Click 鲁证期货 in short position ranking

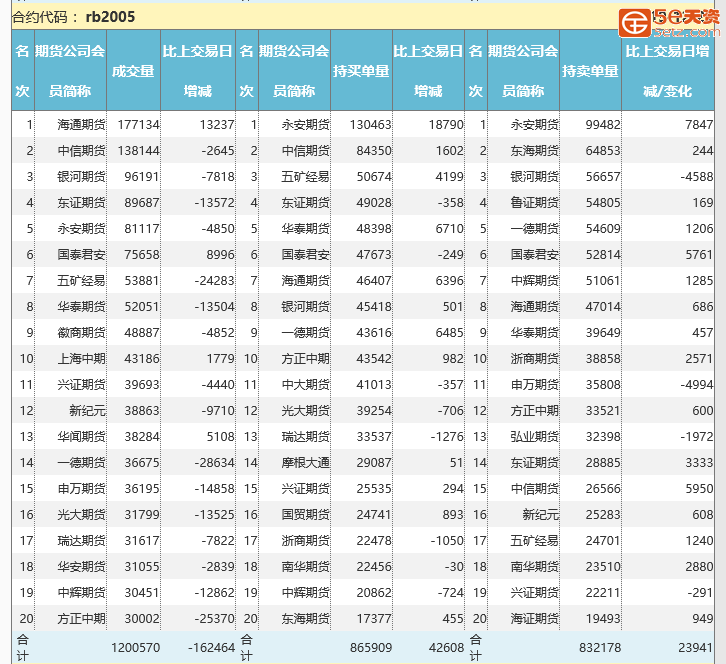(535, 202)
